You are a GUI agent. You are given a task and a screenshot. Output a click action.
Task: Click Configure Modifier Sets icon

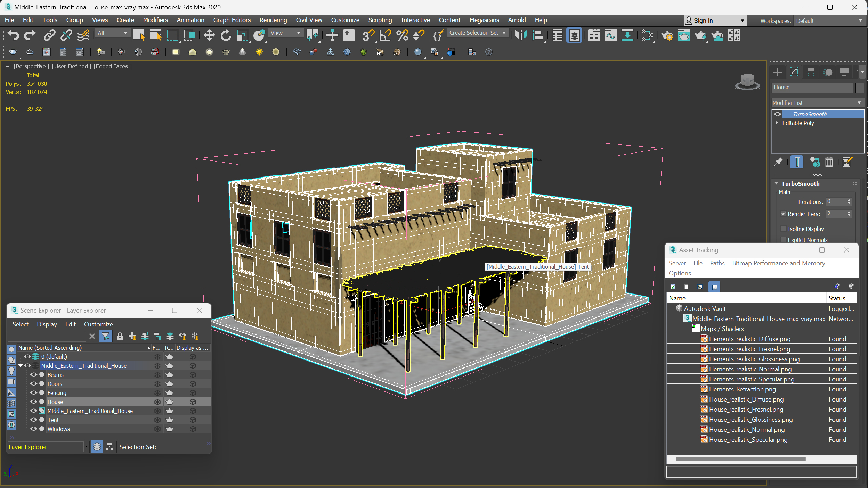coord(847,162)
